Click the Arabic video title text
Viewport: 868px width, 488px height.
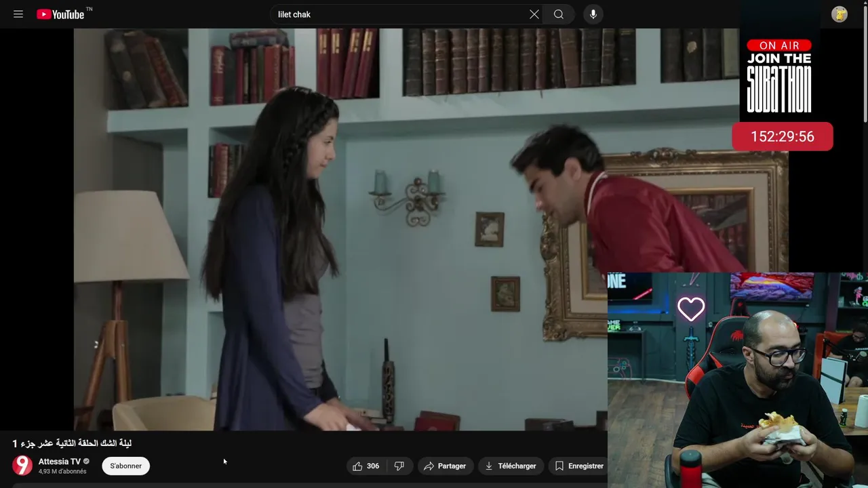(72, 443)
